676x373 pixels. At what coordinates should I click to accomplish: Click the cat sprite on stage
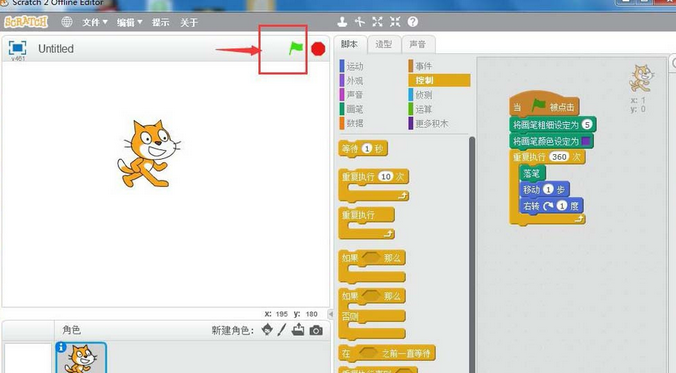[148, 154]
